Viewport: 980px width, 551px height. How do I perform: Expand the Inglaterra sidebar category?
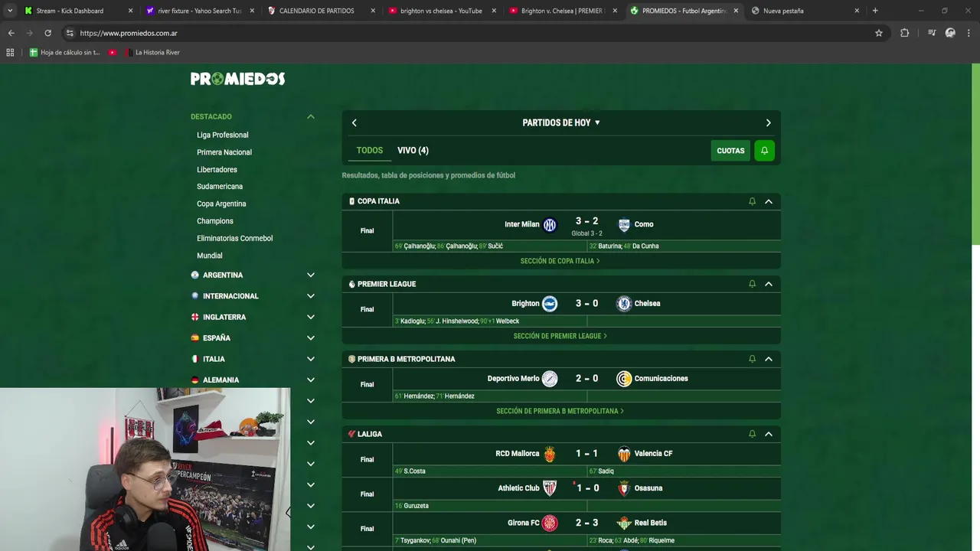click(310, 317)
